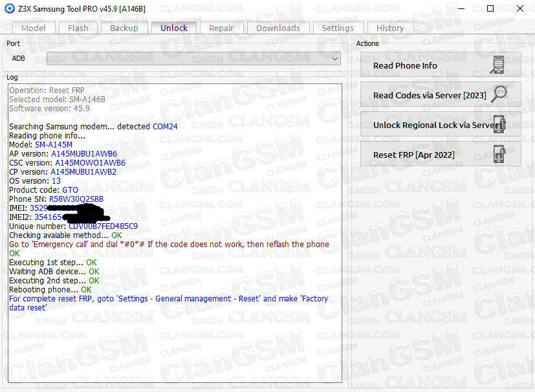This screenshot has width=535, height=392.
Task: Click the Read Phone Info button
Action: point(441,65)
